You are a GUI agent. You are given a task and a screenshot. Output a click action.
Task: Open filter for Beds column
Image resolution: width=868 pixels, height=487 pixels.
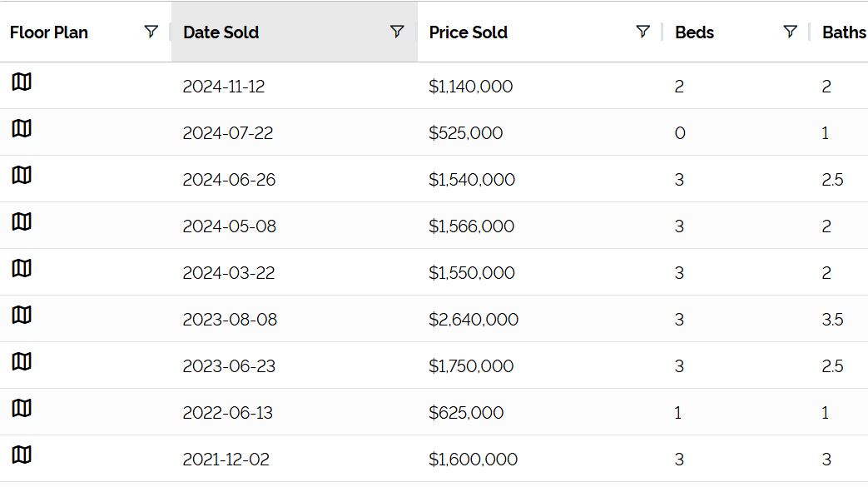coord(791,32)
